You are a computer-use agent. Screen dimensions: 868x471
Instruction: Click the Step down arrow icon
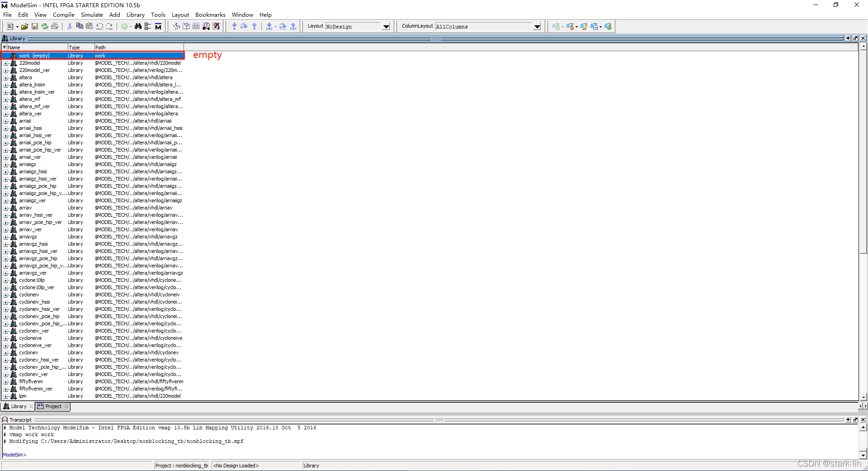234,27
